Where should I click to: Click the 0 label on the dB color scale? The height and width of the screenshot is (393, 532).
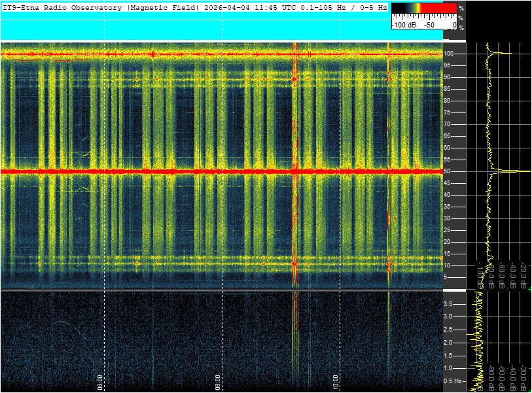[454, 25]
